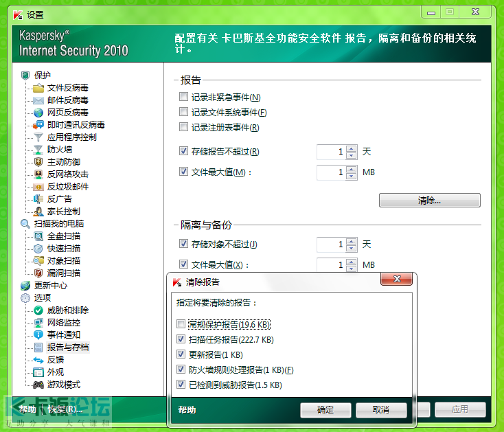504x432 pixels.
Task: Enable 记录注册表事件 checkbox
Action: coord(183,126)
